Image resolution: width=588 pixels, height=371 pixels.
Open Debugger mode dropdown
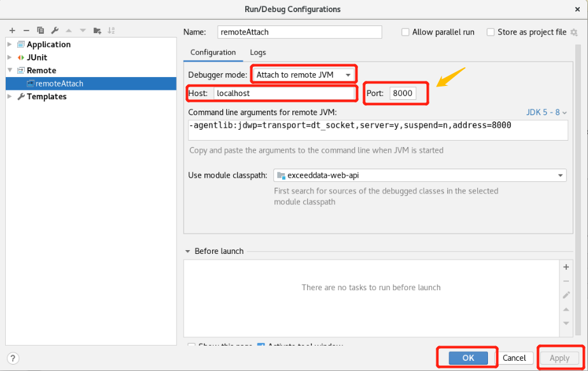tap(303, 74)
